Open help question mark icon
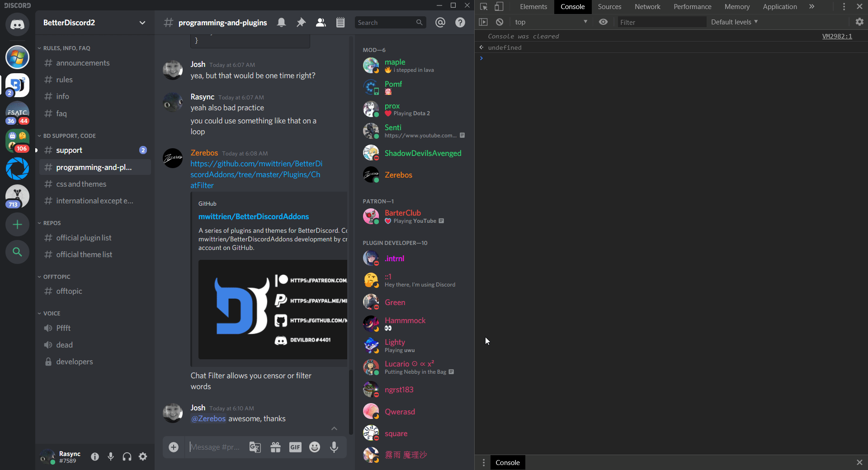Image resolution: width=868 pixels, height=470 pixels. pyautogui.click(x=460, y=22)
